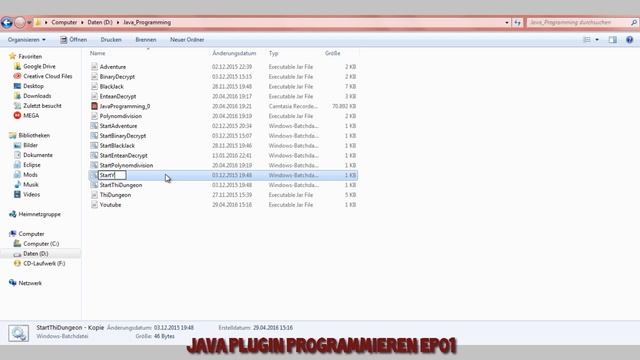Image resolution: width=640 pixels, height=360 pixels.
Task: Toggle the preview pane icon
Action: pyautogui.click(x=613, y=40)
